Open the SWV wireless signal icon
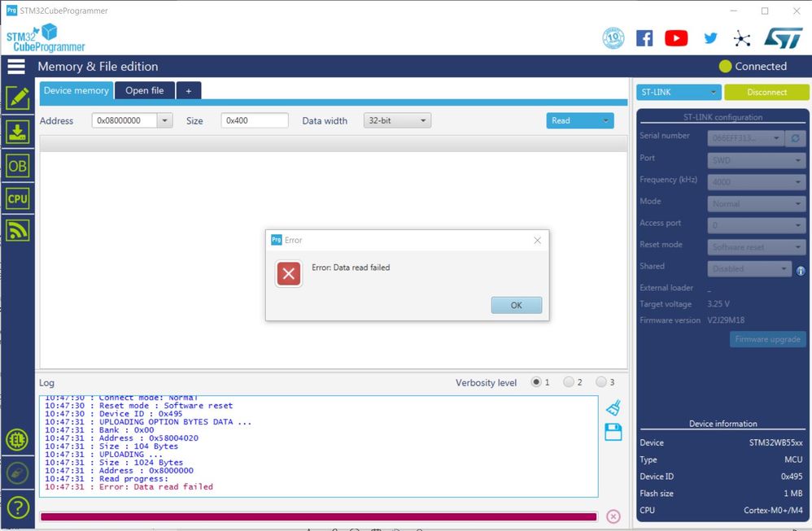Viewport: 812px width, 531px height. (18, 230)
